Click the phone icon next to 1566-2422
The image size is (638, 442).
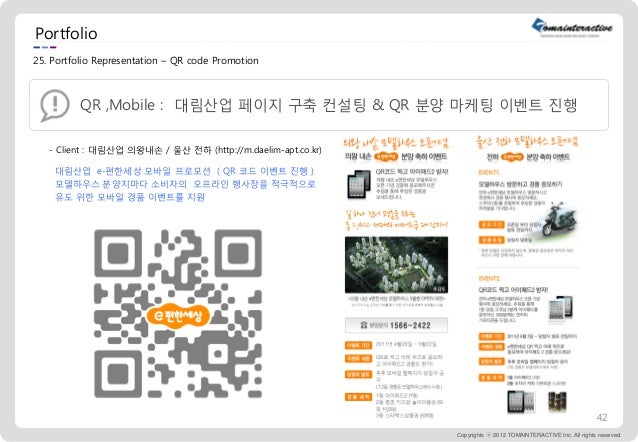364,325
